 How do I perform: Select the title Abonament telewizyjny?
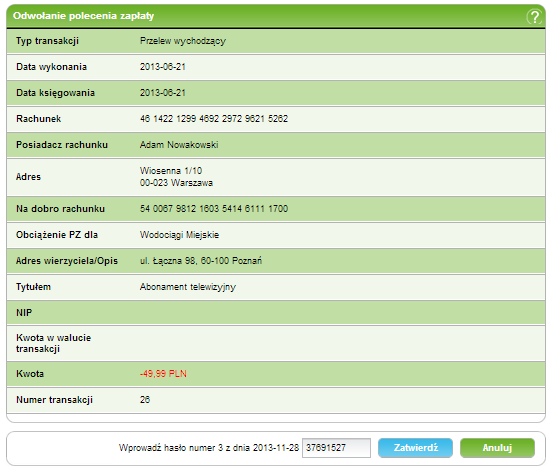[x=188, y=287]
